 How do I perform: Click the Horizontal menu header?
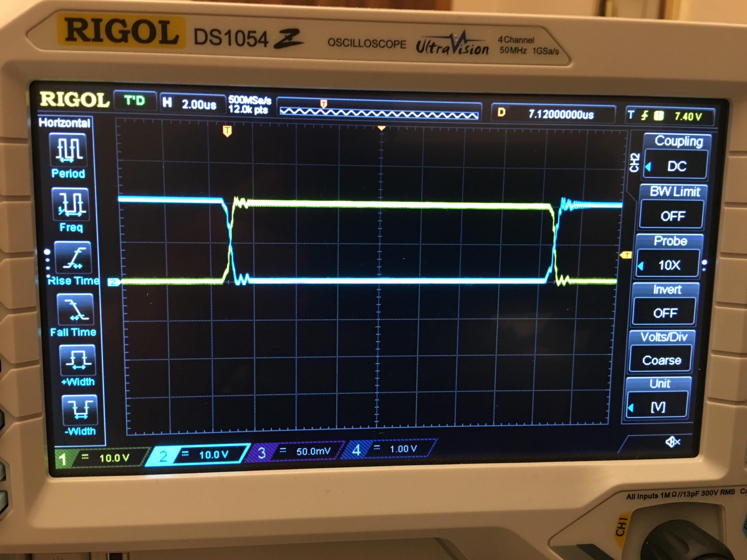64,123
